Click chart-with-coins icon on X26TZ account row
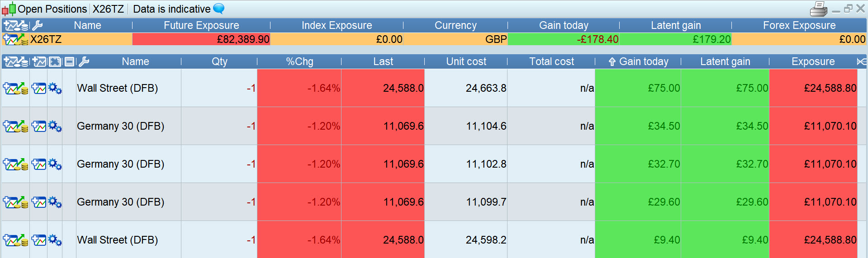The width and height of the screenshot is (868, 258). coord(16,39)
